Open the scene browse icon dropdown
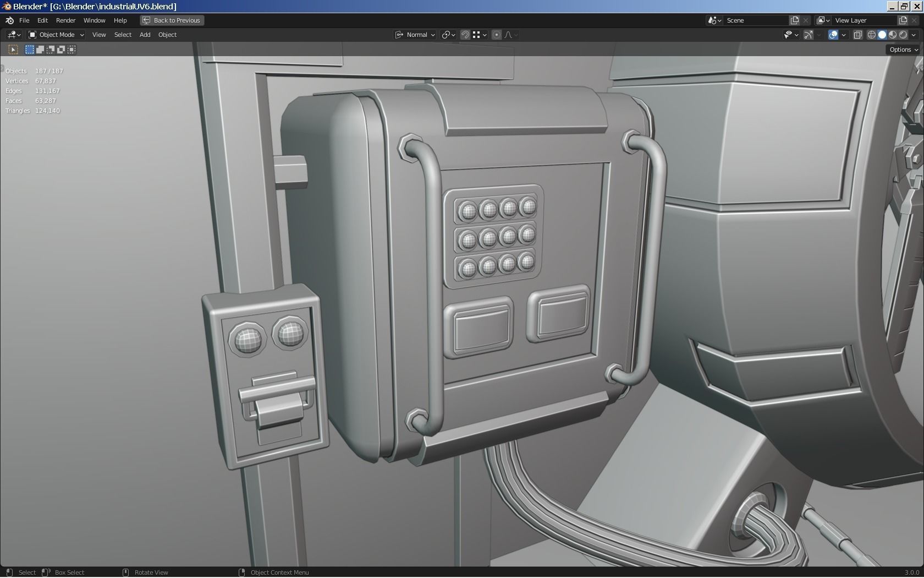The height and width of the screenshot is (578, 924). click(714, 20)
